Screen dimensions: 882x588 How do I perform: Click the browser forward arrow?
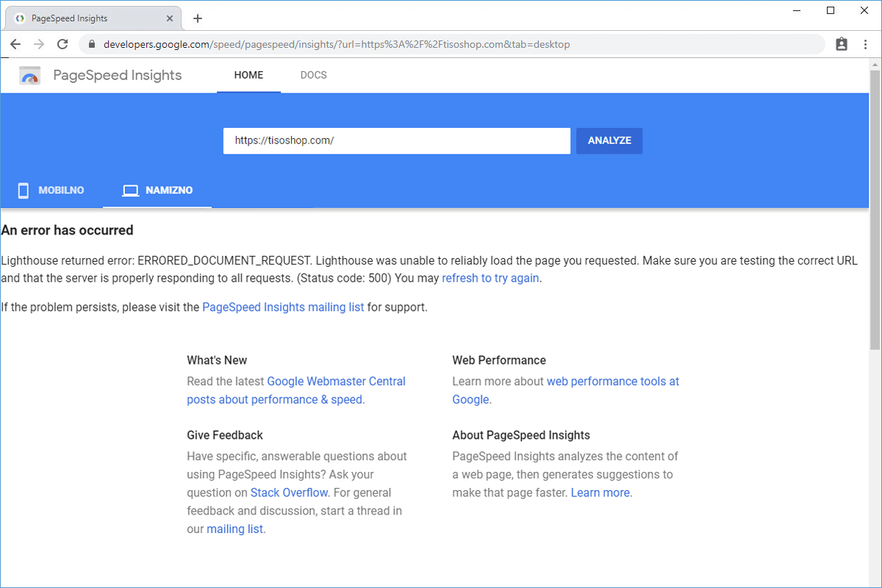coord(39,44)
